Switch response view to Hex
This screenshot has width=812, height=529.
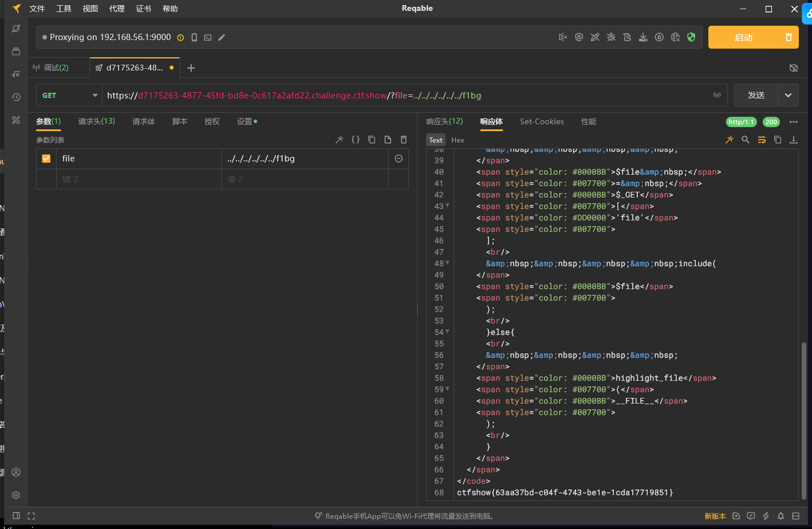(x=458, y=140)
